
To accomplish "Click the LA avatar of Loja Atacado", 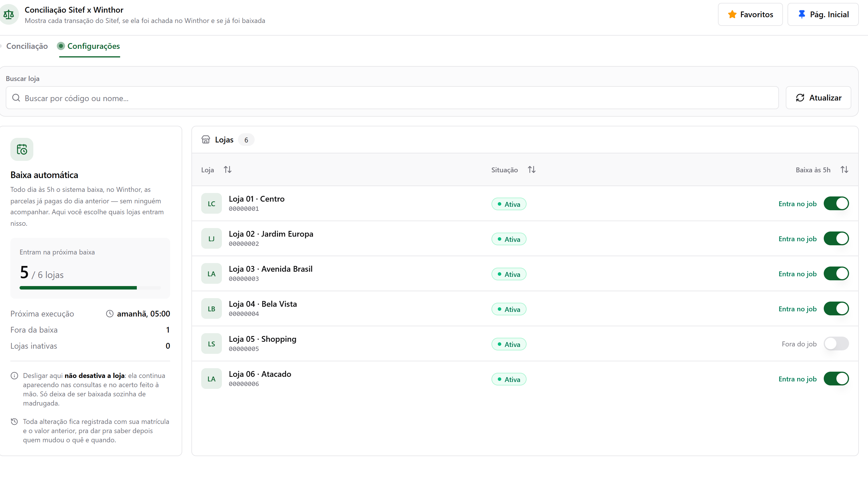I will pyautogui.click(x=211, y=379).
